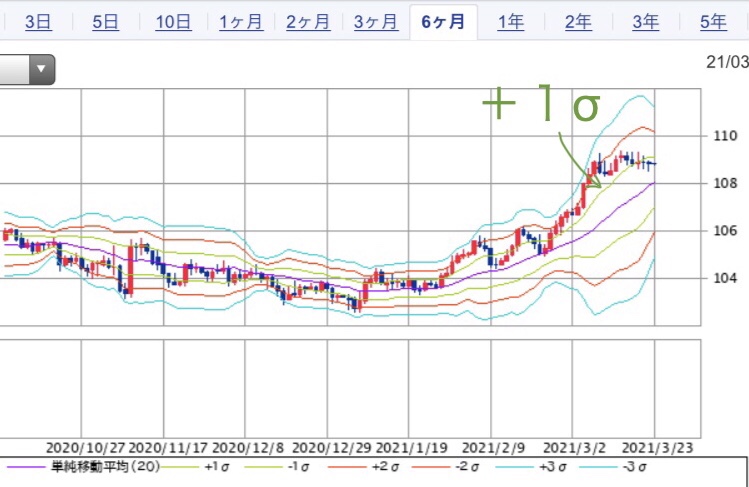
Task: Click the 単純移動平均(20) legend entry
Action: point(105,466)
